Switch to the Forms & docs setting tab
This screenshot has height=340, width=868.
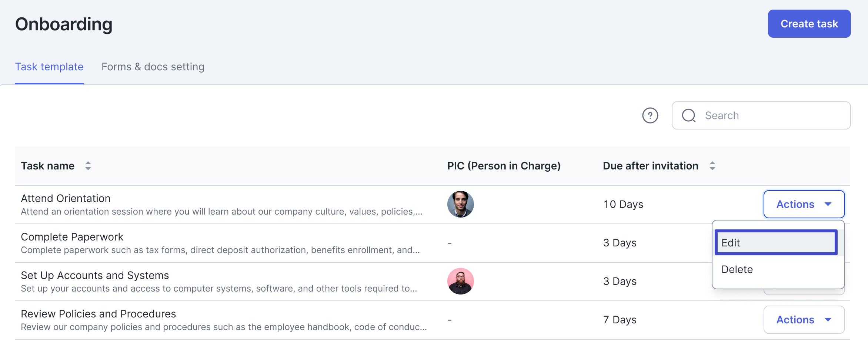tap(153, 67)
